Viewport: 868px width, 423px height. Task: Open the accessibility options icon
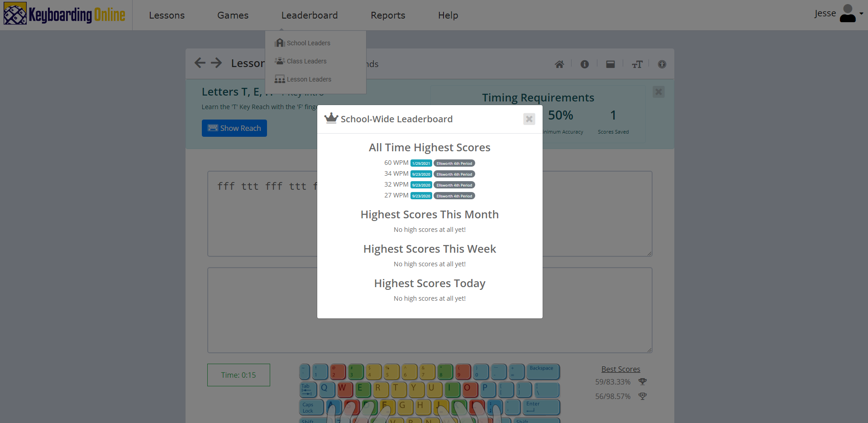point(662,64)
